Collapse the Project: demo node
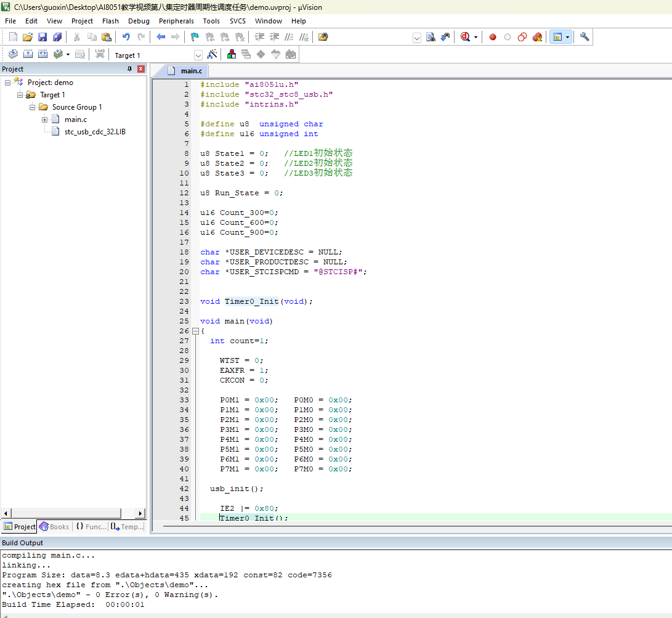Image resolution: width=672 pixels, height=618 pixels. click(7, 83)
